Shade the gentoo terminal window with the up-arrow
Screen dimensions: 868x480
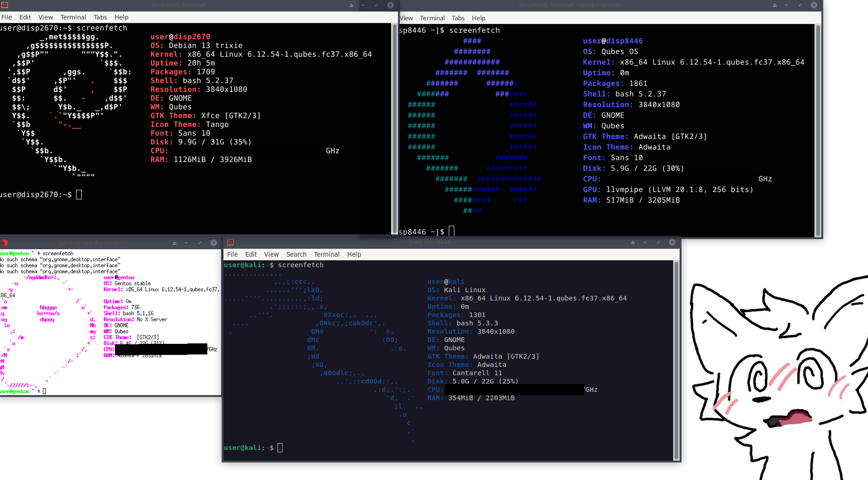175,242
